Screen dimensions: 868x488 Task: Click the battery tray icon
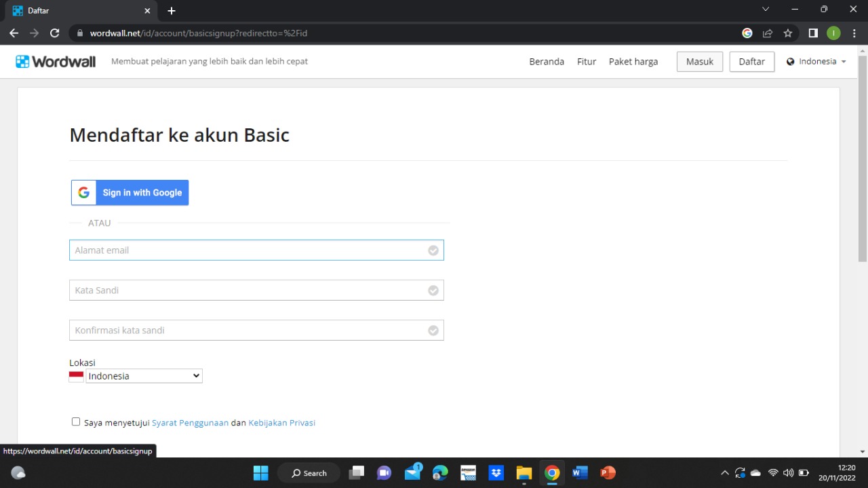[x=804, y=473]
